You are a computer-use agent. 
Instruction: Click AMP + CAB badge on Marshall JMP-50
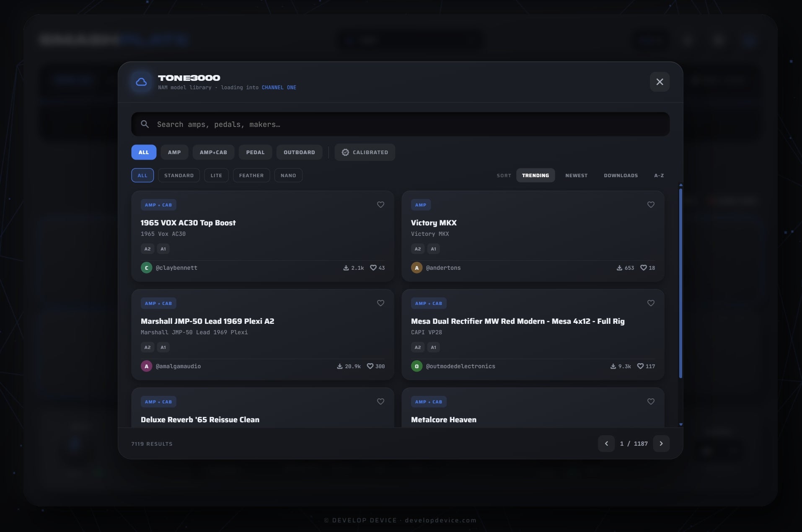[x=158, y=303]
